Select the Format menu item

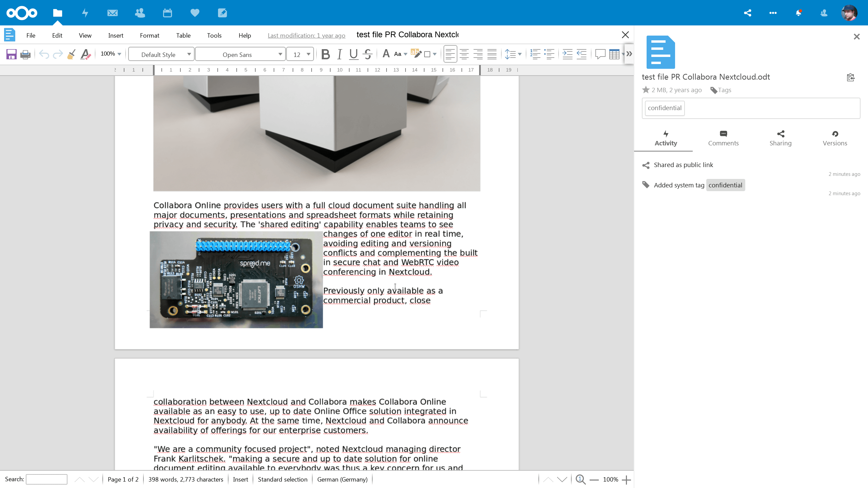[150, 35]
